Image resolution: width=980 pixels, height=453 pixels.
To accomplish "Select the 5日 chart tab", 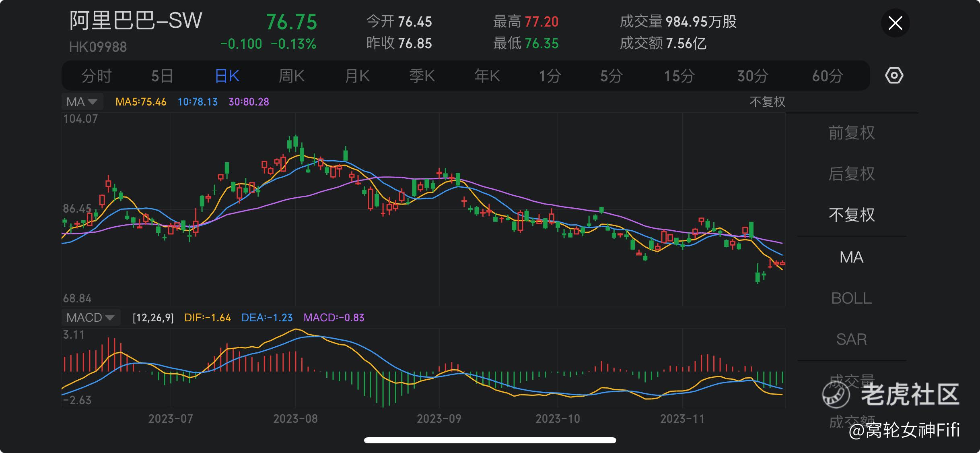I will coord(162,76).
